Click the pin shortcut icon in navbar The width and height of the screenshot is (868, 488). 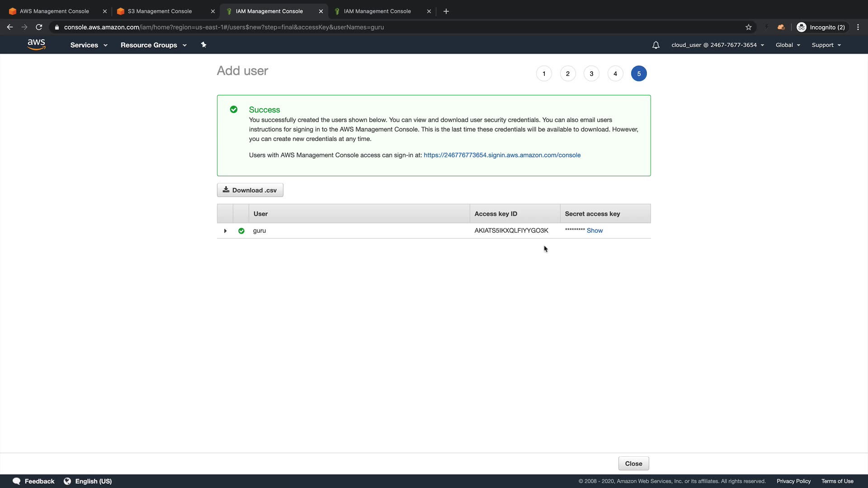[203, 45]
